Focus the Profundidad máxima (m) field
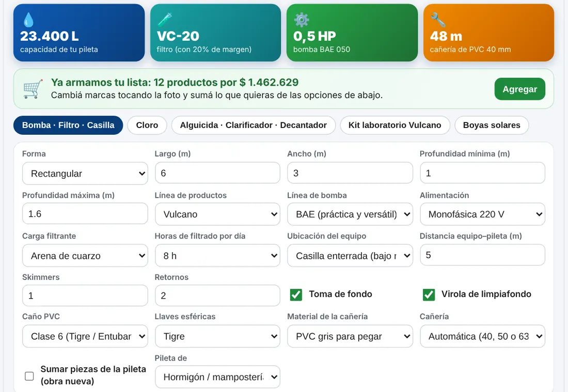 click(85, 214)
